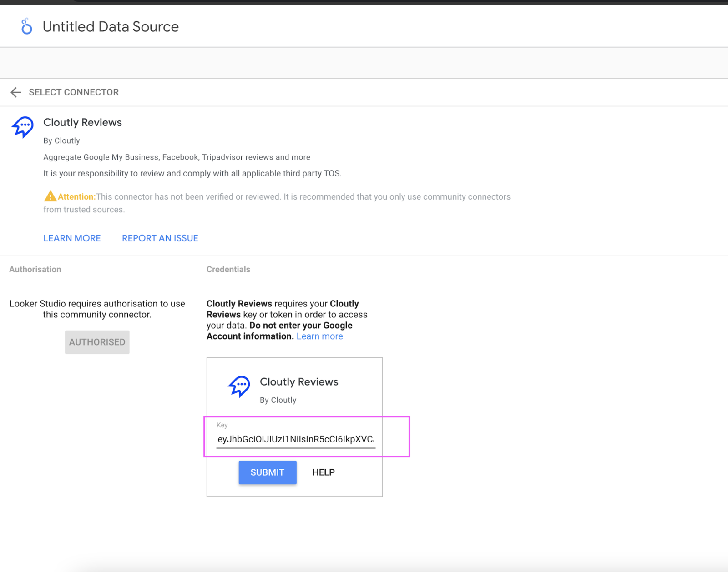This screenshot has height=572, width=728.
Task: Click the greyed AUTHORISED button
Action: (97, 342)
